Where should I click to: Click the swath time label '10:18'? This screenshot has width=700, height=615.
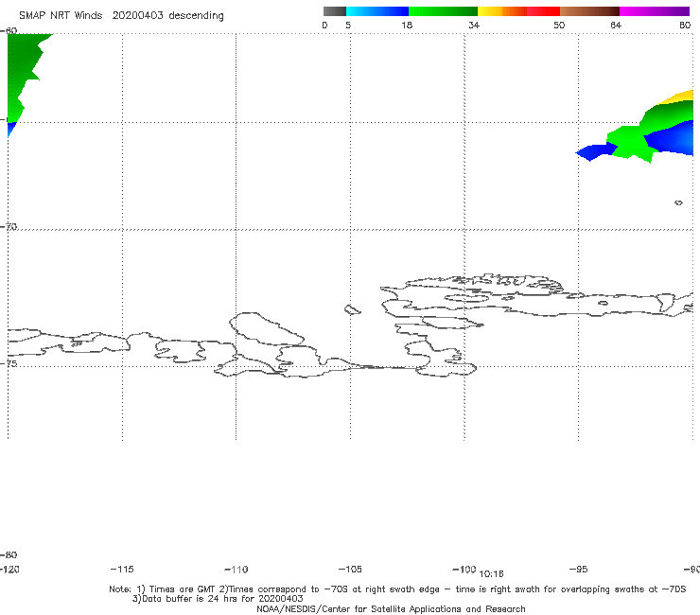pyautogui.click(x=491, y=574)
